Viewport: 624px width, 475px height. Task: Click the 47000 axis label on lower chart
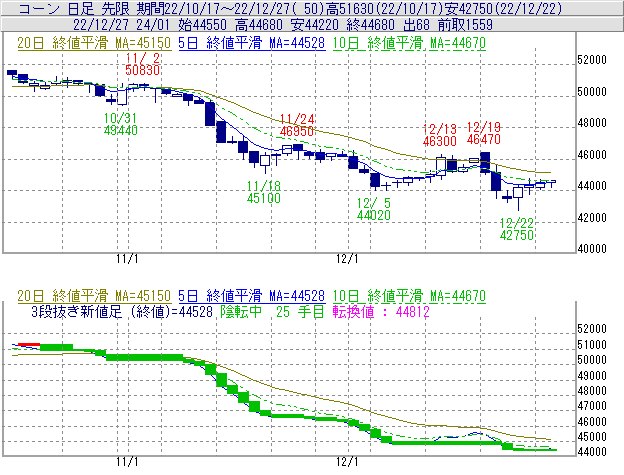tap(592, 405)
